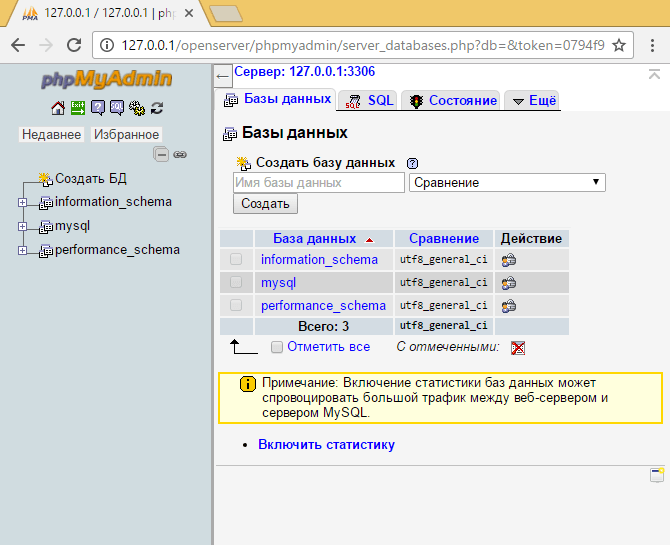Click the browser back arrow

[x=18, y=45]
